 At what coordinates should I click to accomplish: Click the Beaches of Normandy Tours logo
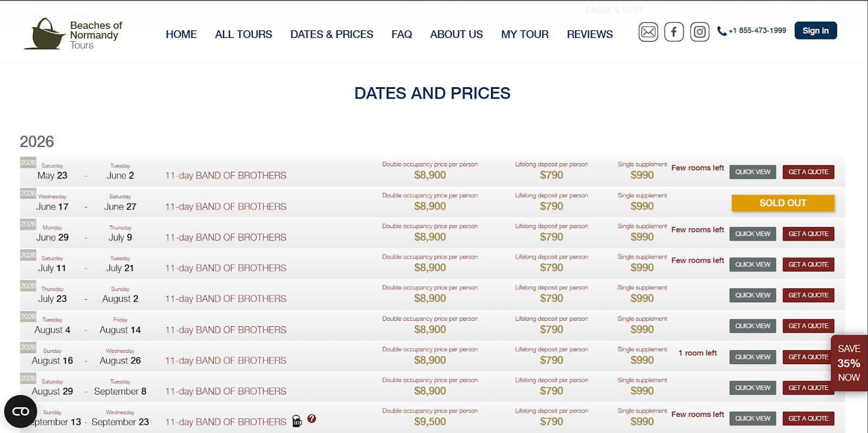click(73, 34)
